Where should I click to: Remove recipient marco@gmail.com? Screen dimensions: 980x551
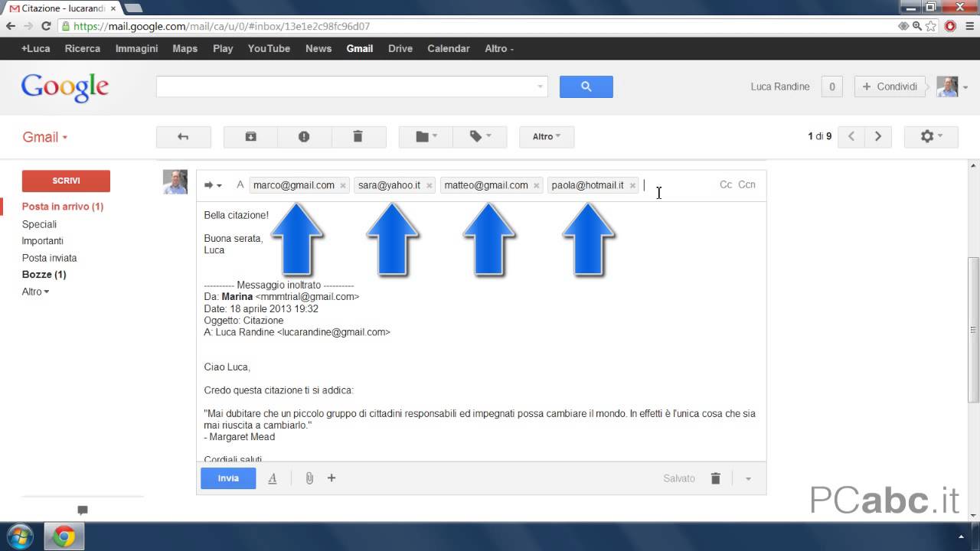point(343,186)
